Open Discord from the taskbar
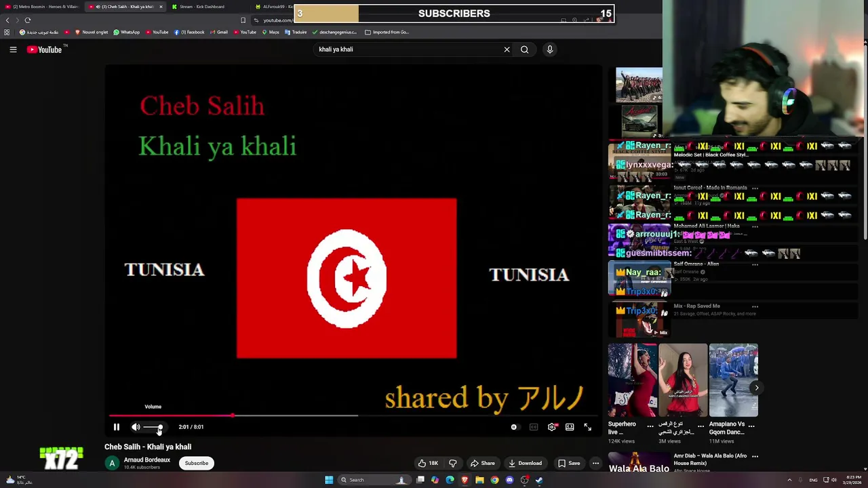Viewport: 868px width, 488px height. [509, 480]
